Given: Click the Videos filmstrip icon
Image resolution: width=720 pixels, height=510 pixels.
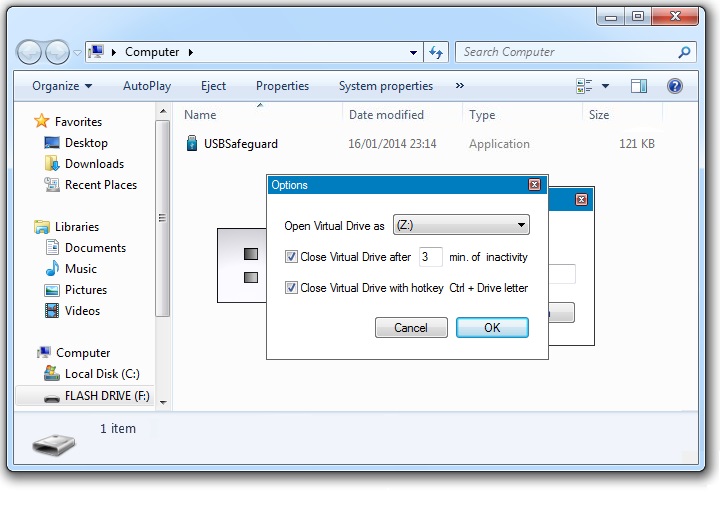Looking at the screenshot, I should [52, 311].
